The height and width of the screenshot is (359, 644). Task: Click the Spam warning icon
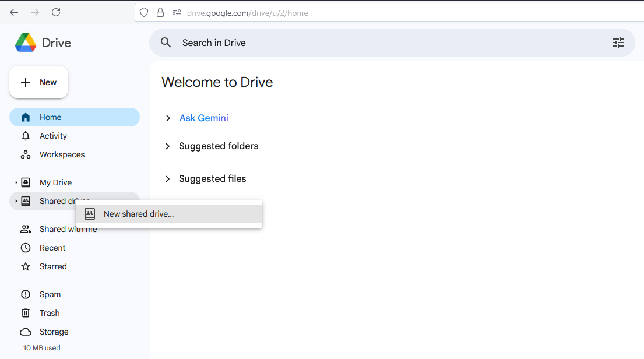coord(26,294)
